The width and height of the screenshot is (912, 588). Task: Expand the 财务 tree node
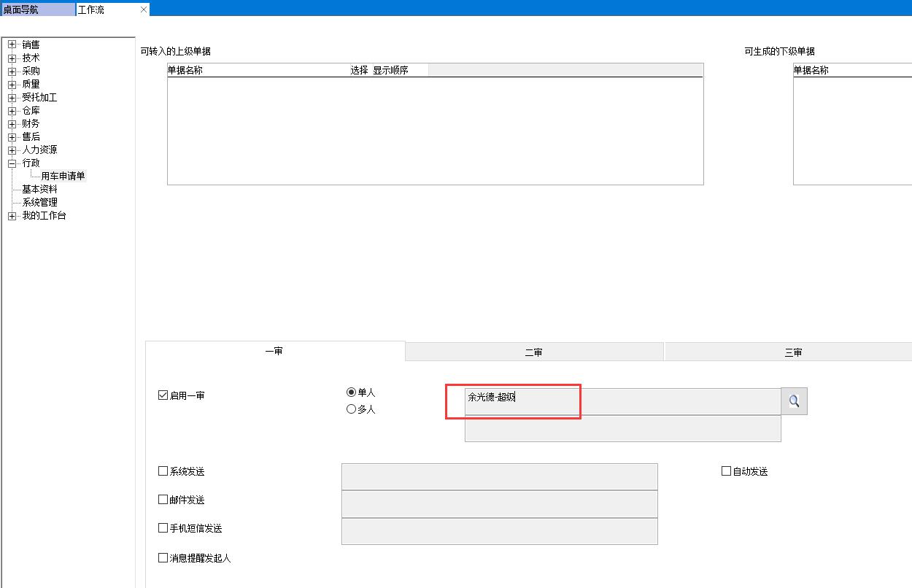[12, 124]
